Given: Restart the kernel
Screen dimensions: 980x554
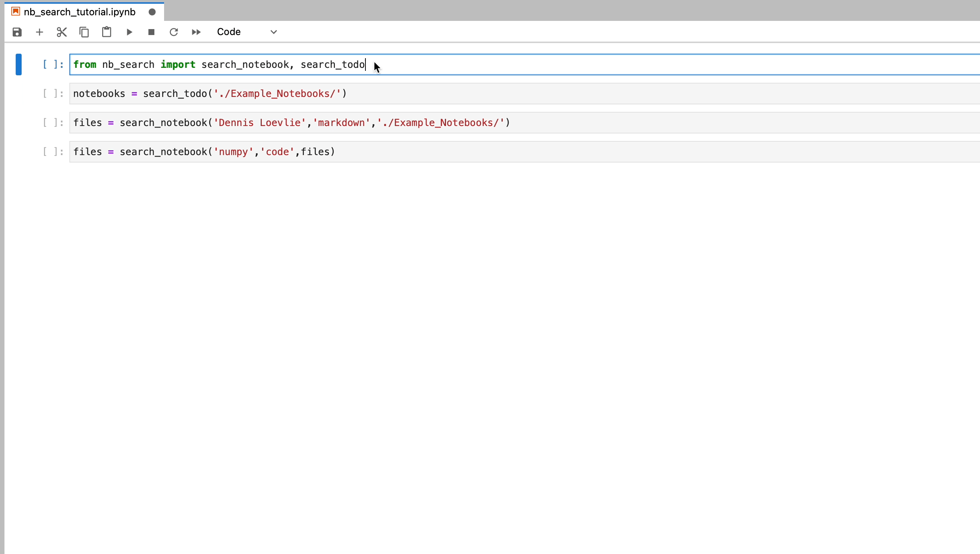Looking at the screenshot, I should point(174,32).
